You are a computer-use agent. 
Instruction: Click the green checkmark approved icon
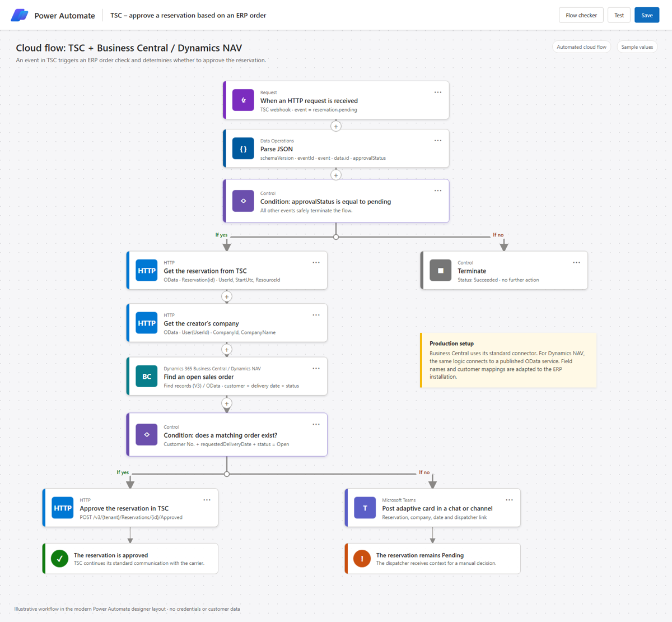(59, 558)
